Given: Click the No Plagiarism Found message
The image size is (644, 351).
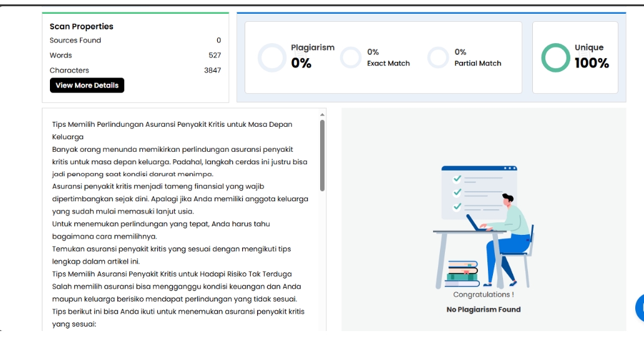Looking at the screenshot, I should 483,310.
